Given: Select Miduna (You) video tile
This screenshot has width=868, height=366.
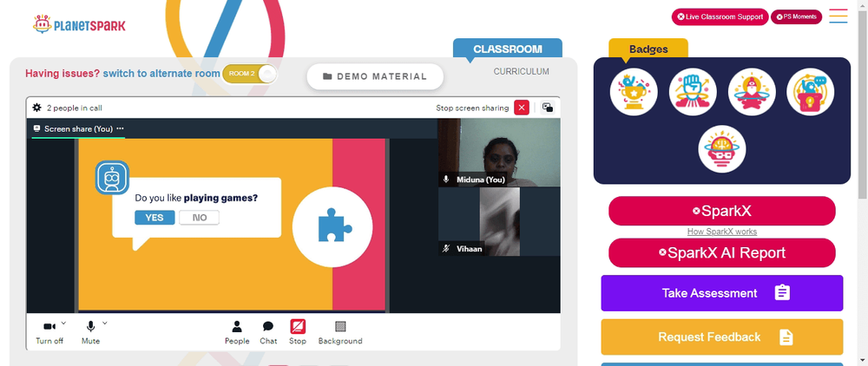Looking at the screenshot, I should pos(499,153).
